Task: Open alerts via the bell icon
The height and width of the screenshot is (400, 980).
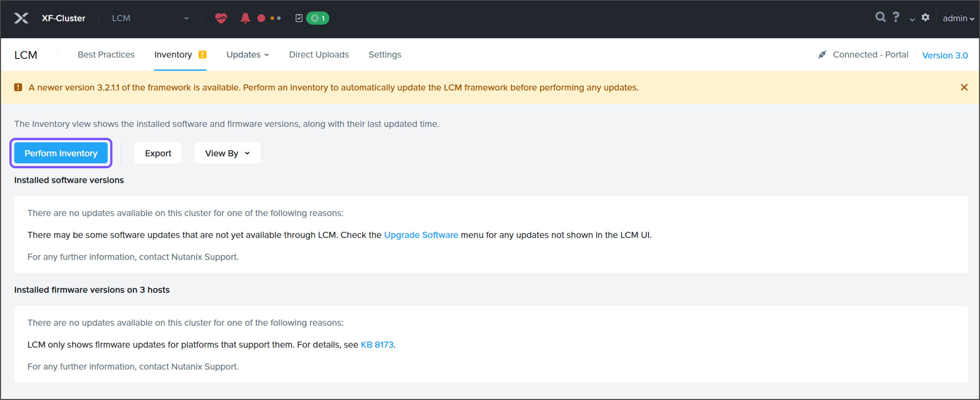Action: point(245,18)
